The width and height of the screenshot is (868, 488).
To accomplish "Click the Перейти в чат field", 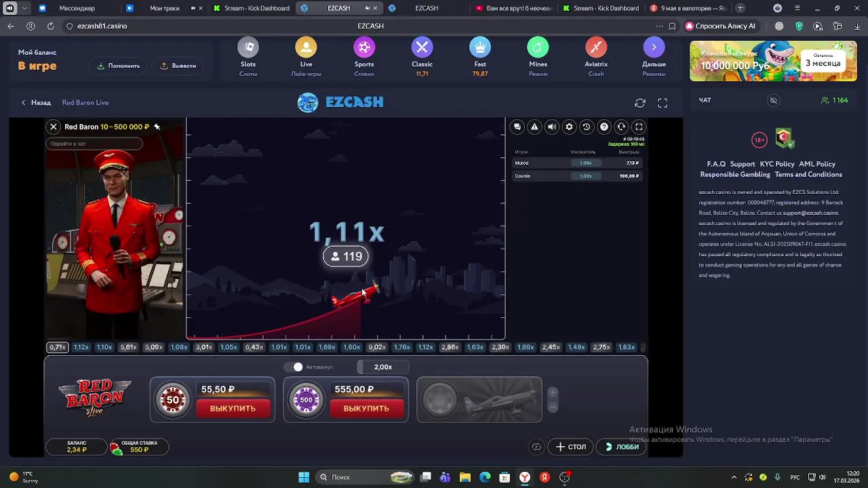I will click(94, 144).
